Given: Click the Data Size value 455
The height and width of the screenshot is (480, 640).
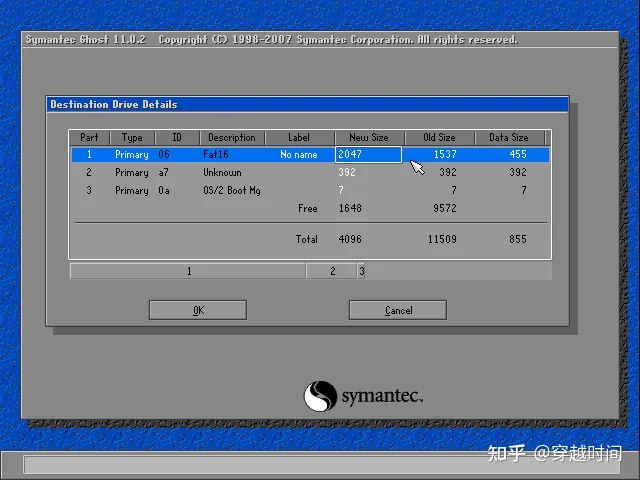Looking at the screenshot, I should click(x=518, y=155).
